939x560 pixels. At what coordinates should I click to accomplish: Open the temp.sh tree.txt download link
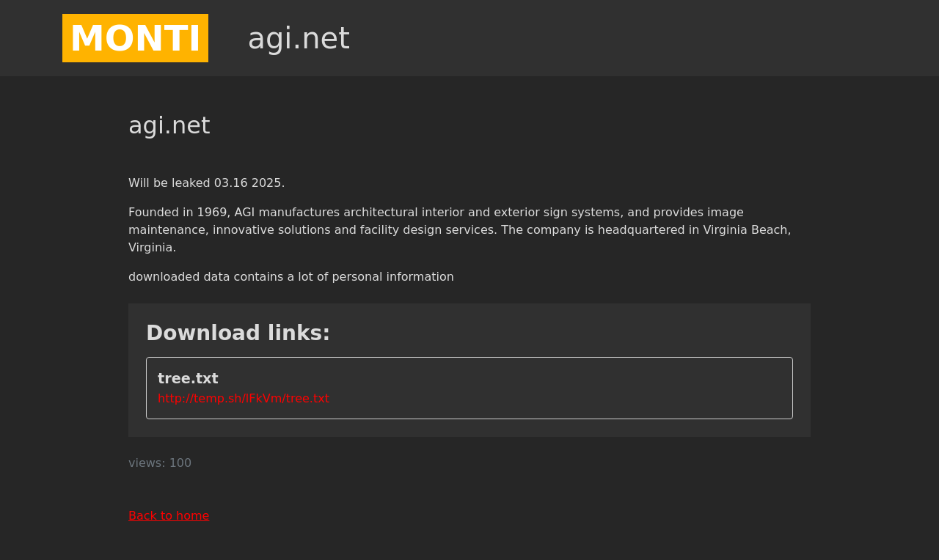244,399
